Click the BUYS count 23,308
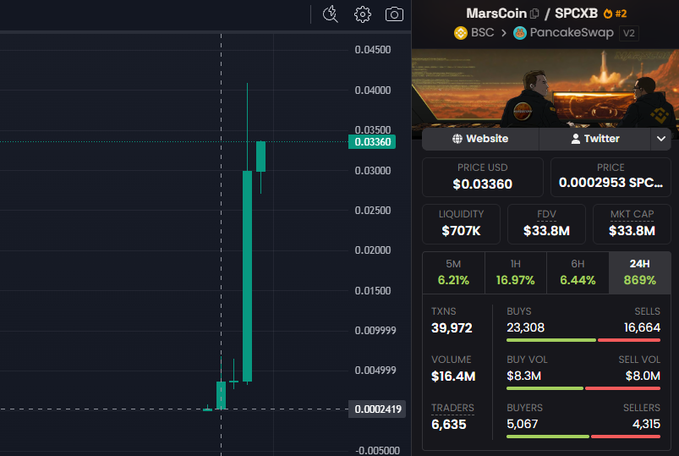Screen dimensions: 679x456 click(525, 327)
